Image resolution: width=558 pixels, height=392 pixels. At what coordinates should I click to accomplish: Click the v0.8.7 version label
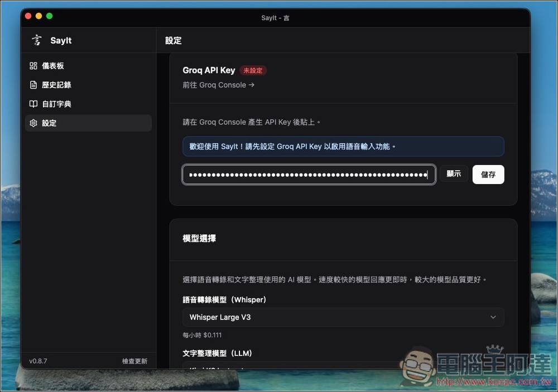38,361
